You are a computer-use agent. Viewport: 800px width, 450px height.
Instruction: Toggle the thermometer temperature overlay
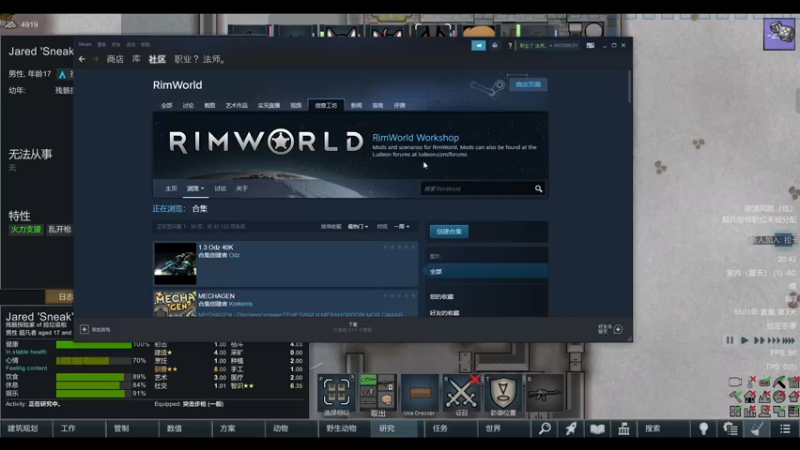click(751, 382)
